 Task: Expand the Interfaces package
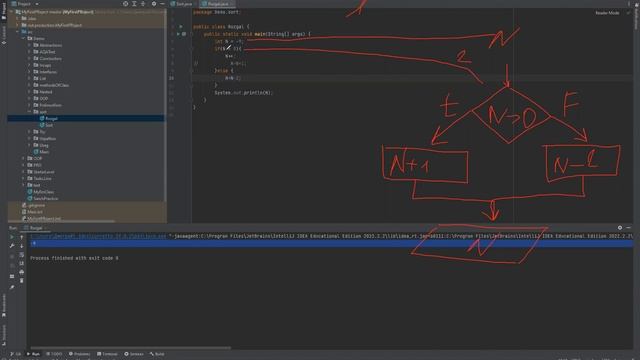pos(29,72)
